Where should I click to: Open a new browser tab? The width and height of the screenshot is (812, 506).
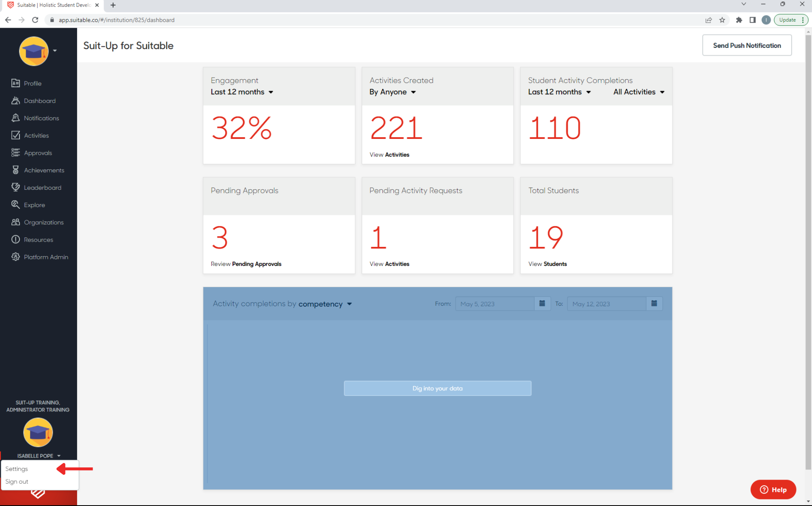pos(113,5)
